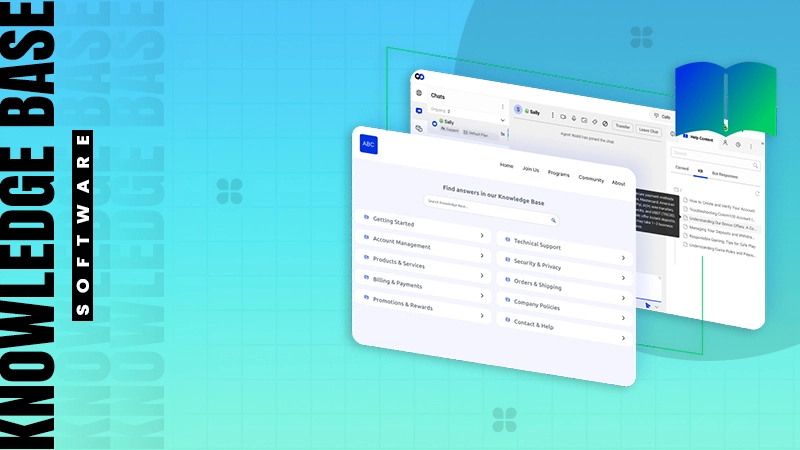The width and height of the screenshot is (800, 450).
Task: Click the magnifier icon in Knowledge Base search
Action: click(x=553, y=219)
